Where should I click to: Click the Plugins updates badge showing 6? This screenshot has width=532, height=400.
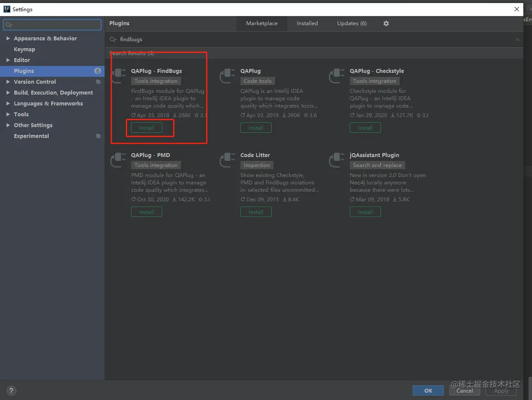tap(98, 71)
